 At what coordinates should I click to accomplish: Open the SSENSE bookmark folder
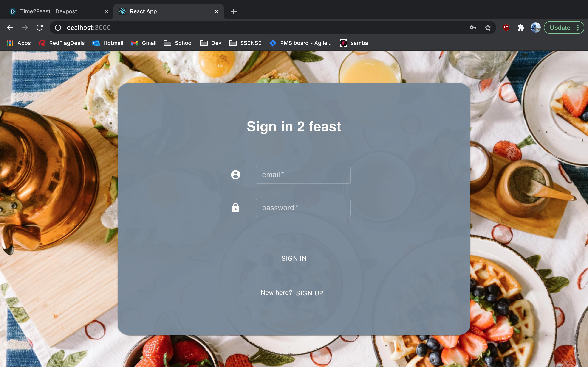point(245,43)
